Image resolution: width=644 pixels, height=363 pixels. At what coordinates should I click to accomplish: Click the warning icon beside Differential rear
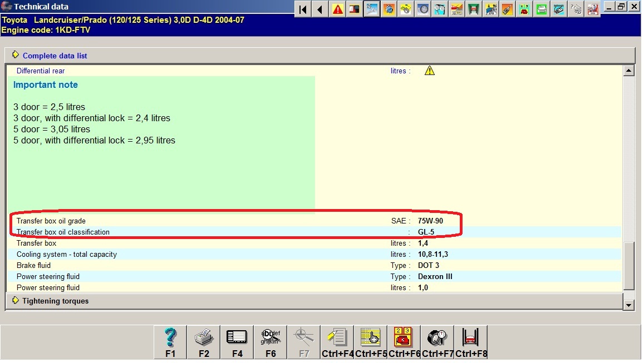pos(430,71)
